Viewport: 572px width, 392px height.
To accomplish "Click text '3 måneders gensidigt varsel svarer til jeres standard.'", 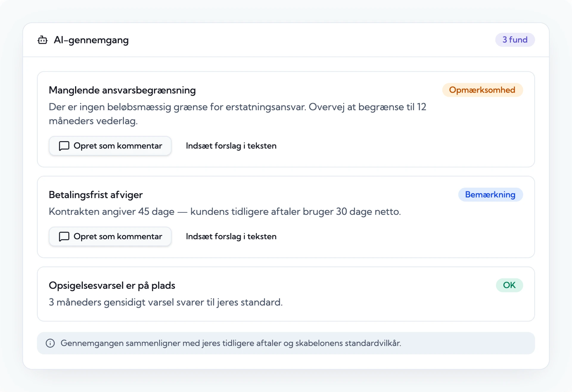I will pyautogui.click(x=166, y=302).
